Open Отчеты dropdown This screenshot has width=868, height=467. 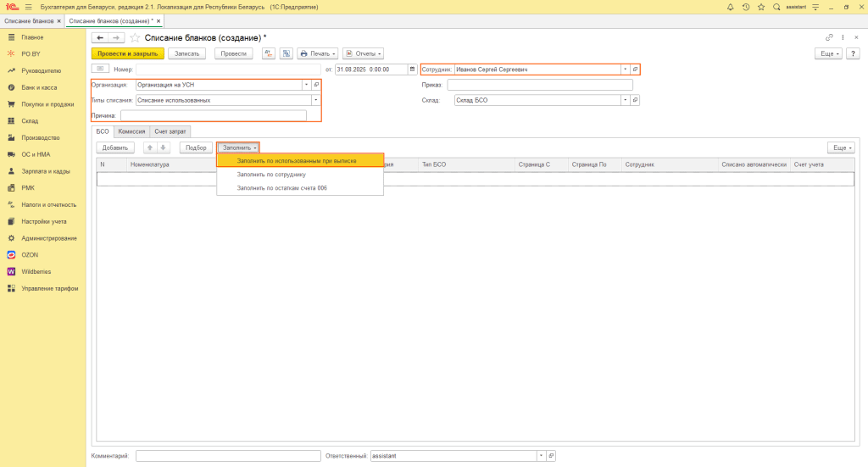[364, 53]
